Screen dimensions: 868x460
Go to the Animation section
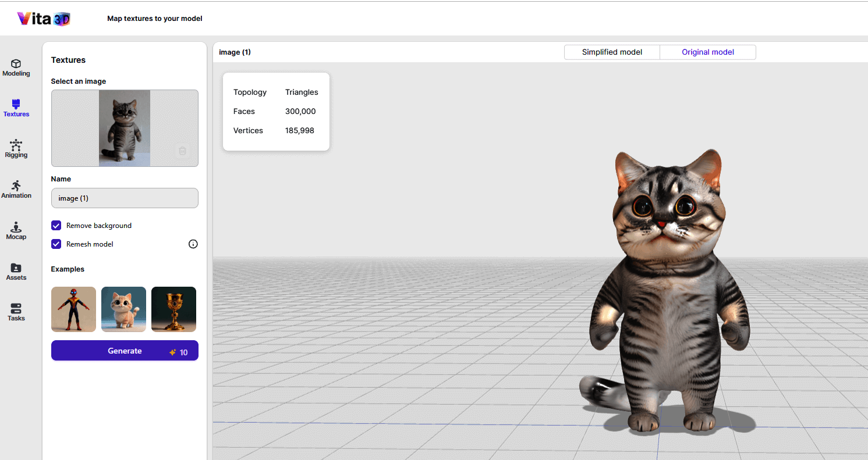click(16, 190)
